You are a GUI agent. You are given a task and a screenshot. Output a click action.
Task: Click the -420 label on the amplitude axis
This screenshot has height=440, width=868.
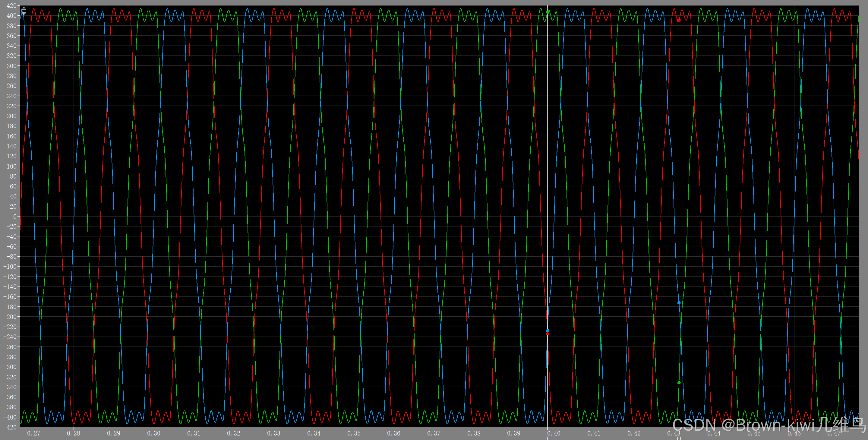[x=10, y=427]
